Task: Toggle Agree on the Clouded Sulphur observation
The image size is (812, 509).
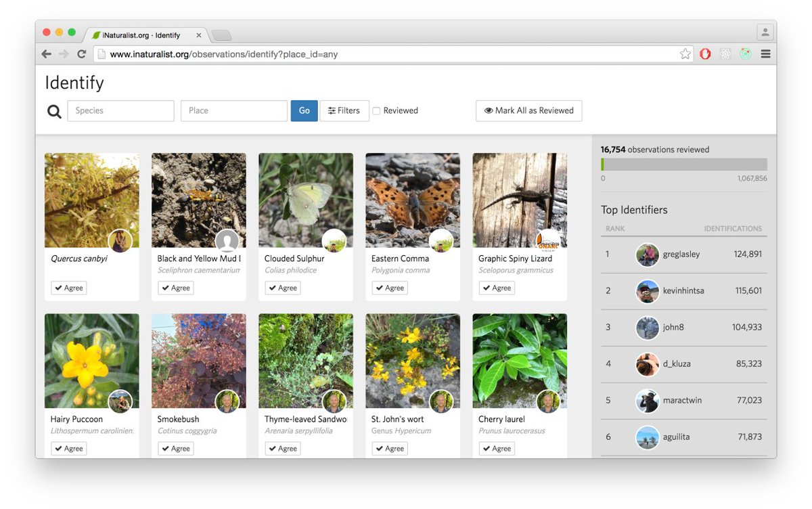Action: [x=282, y=287]
